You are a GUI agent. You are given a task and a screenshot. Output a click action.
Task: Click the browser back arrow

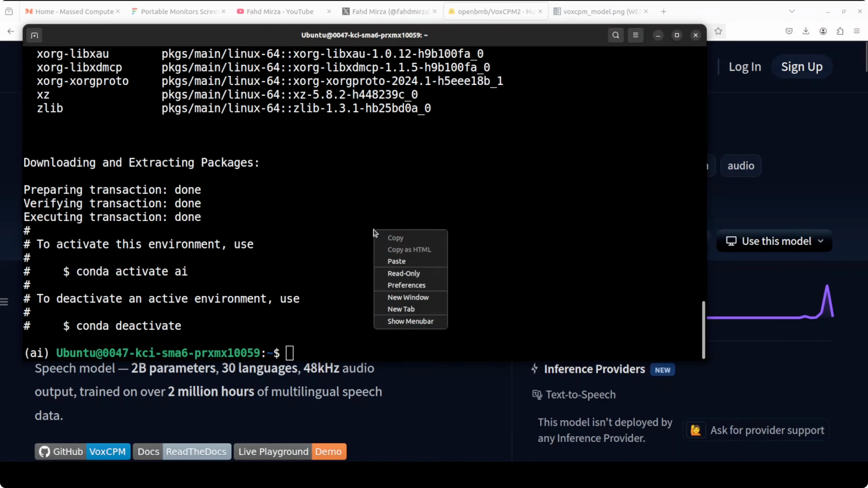[x=11, y=31]
